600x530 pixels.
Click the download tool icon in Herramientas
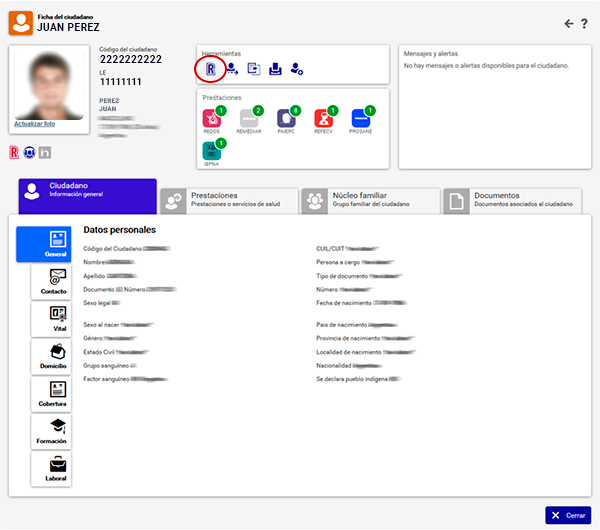pos(275,69)
